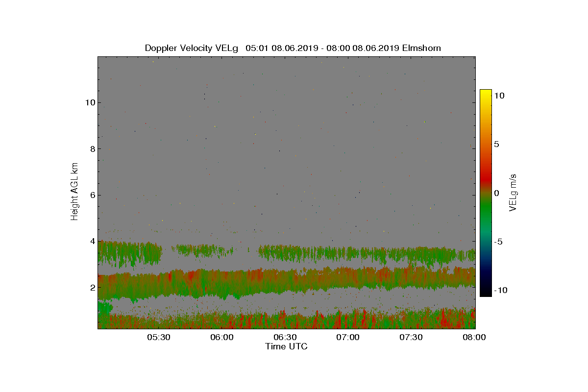Click the height tick label 6
588x392 pixels.
(x=92, y=195)
